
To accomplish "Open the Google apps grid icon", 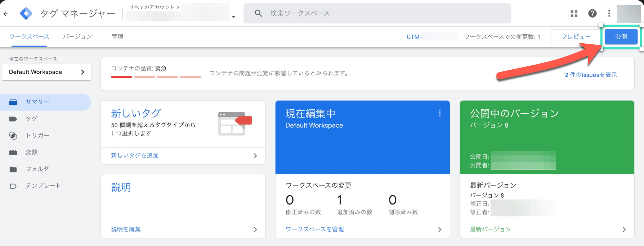I will 574,14.
